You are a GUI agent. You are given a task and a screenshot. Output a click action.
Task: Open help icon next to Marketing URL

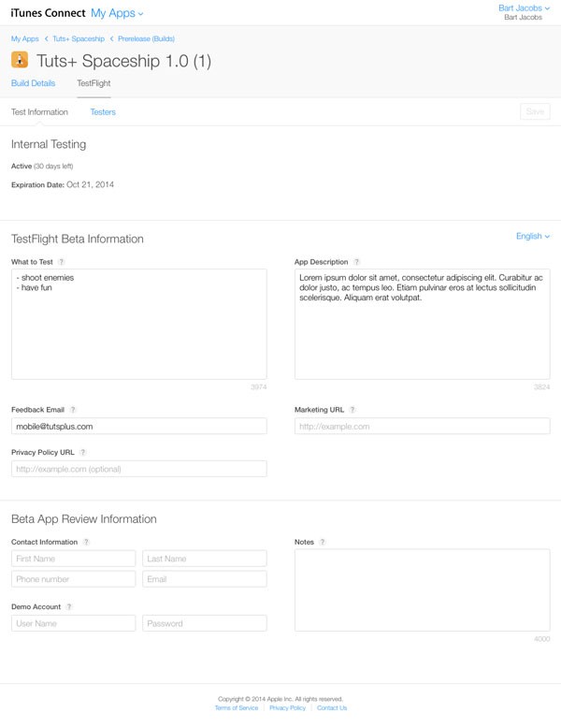coord(352,410)
